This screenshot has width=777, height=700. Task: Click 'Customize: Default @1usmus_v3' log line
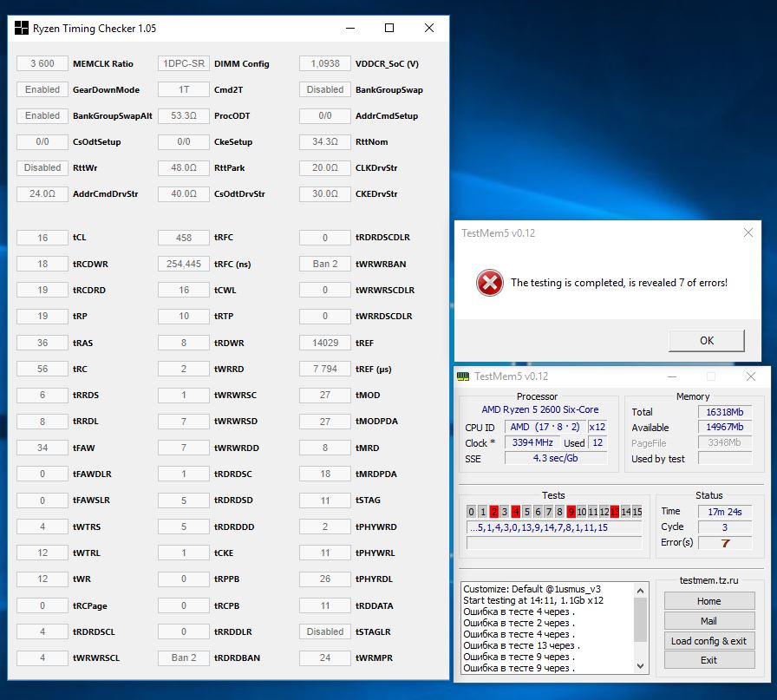pos(532,589)
